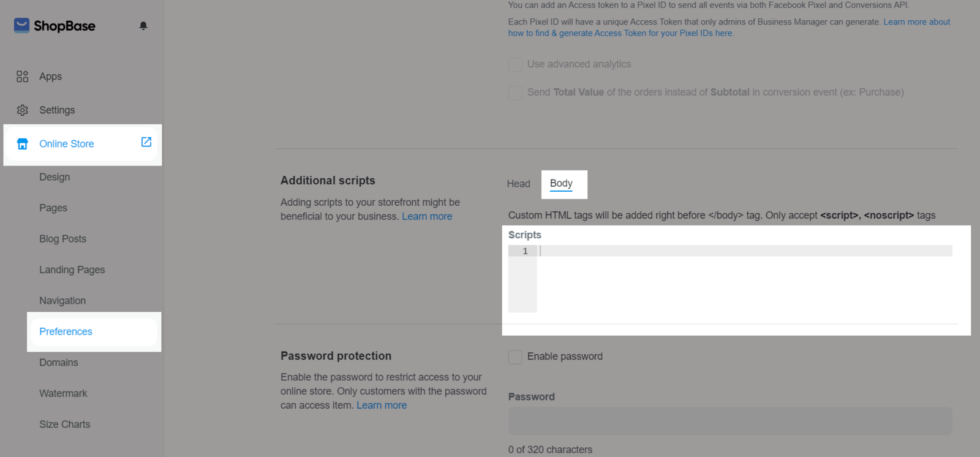The image size is (980, 457).
Task: Click the Online Store storefront icon
Action: coord(23,144)
